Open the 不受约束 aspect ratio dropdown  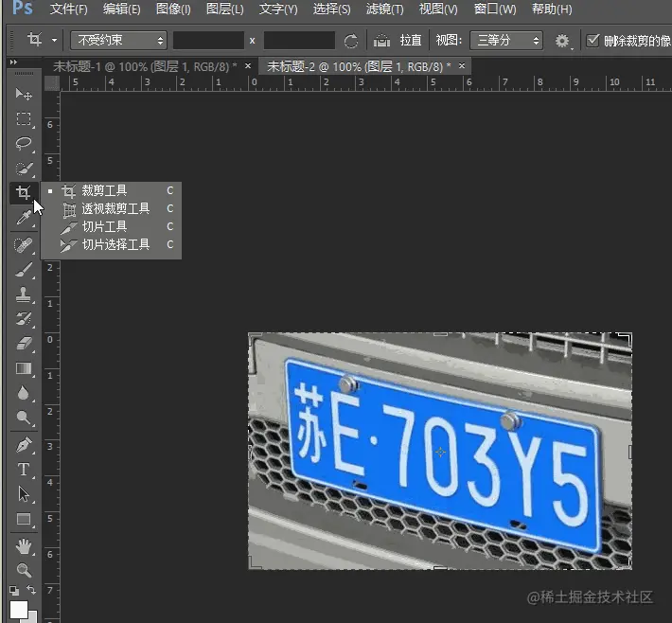[118, 41]
